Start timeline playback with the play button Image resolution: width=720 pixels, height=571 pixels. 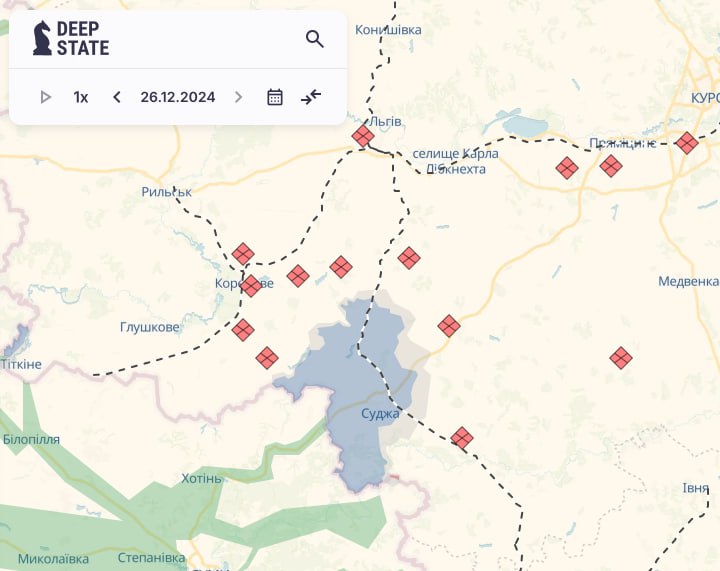click(45, 97)
